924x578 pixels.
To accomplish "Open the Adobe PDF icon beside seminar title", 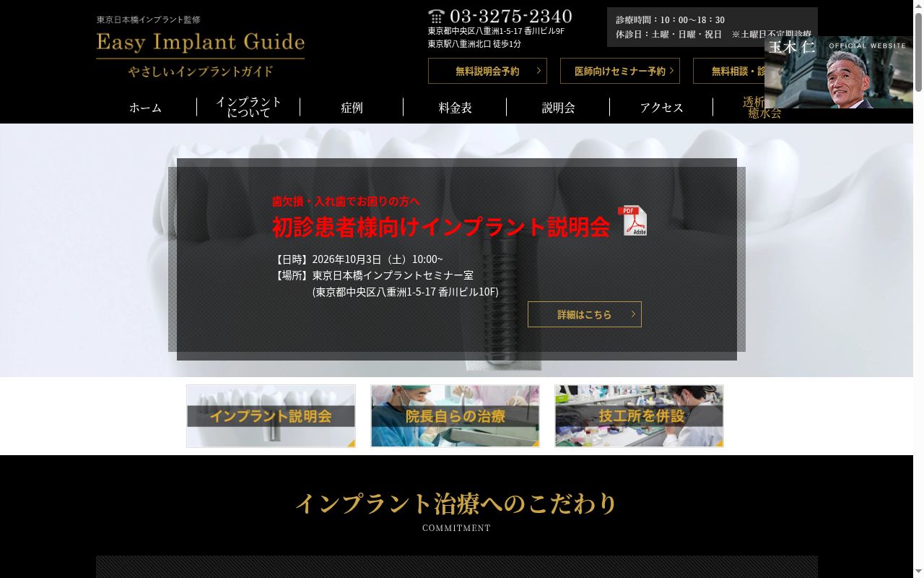I will pos(632,220).
